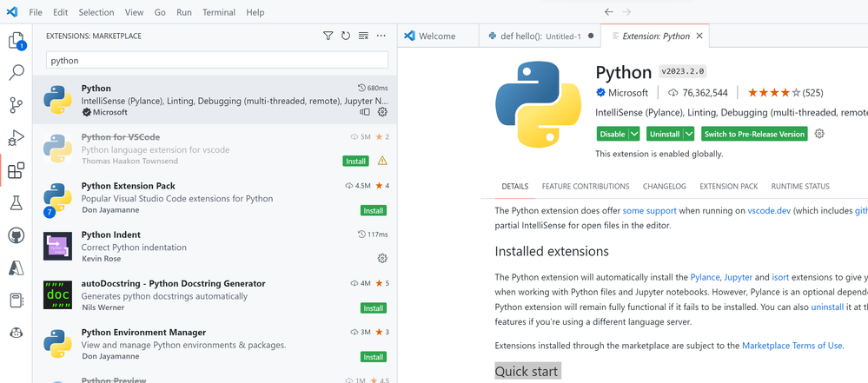Select Python Indent extension row
The image size is (868, 383).
215,247
